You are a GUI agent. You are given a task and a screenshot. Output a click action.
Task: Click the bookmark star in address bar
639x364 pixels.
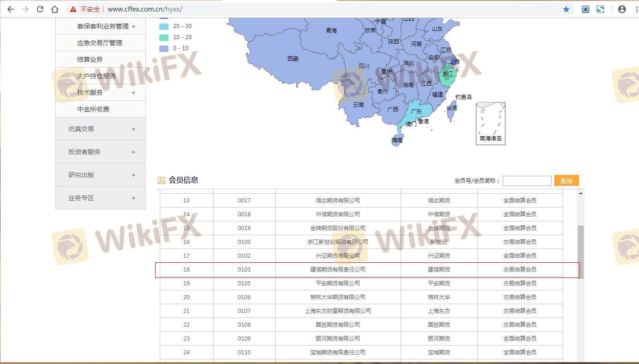tap(566, 9)
